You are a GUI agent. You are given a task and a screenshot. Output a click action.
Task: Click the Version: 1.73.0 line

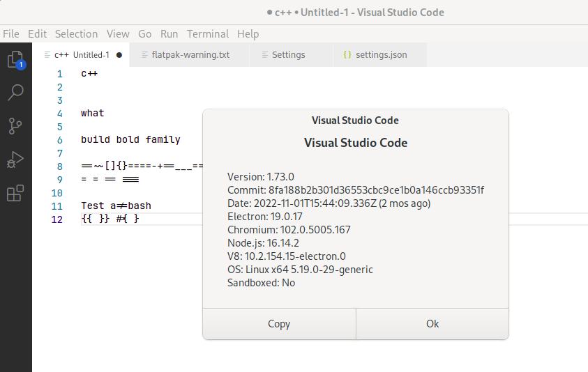pos(261,177)
